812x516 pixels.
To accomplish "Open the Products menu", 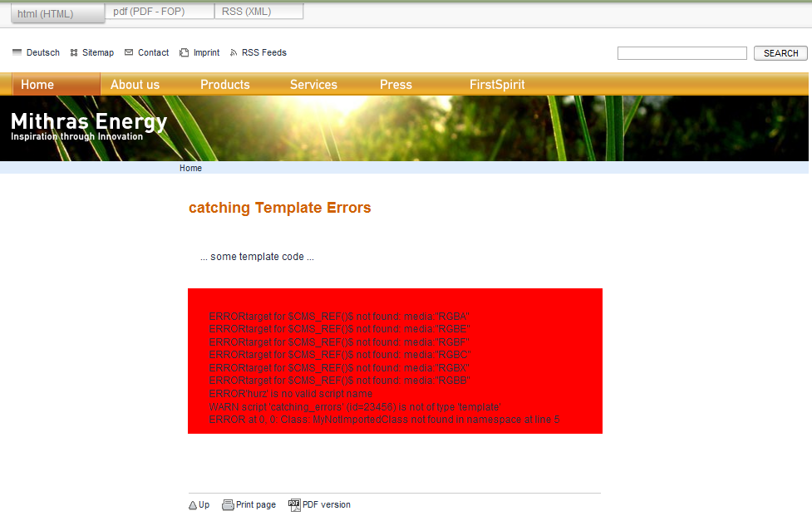I will (x=225, y=85).
